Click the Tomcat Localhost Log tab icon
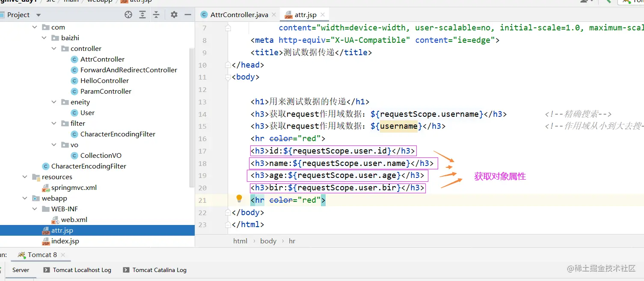 coord(46,270)
